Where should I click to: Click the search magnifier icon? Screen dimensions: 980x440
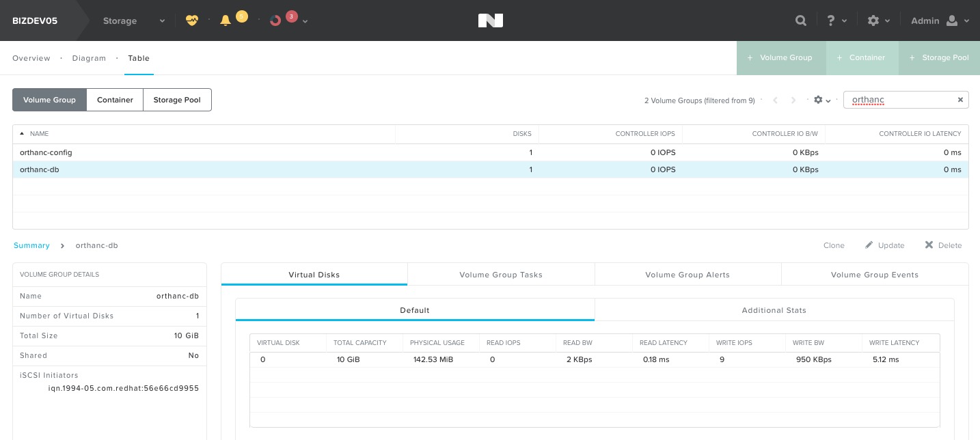[801, 20]
